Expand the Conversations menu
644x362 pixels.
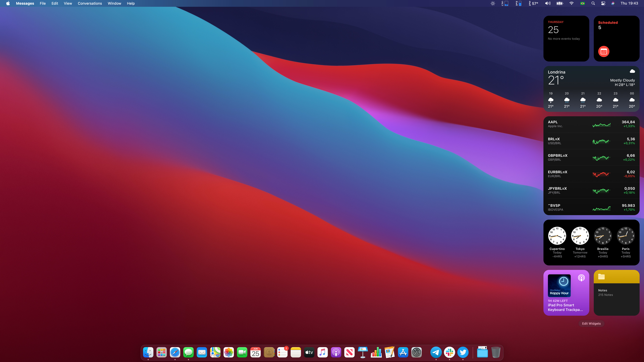(x=90, y=4)
